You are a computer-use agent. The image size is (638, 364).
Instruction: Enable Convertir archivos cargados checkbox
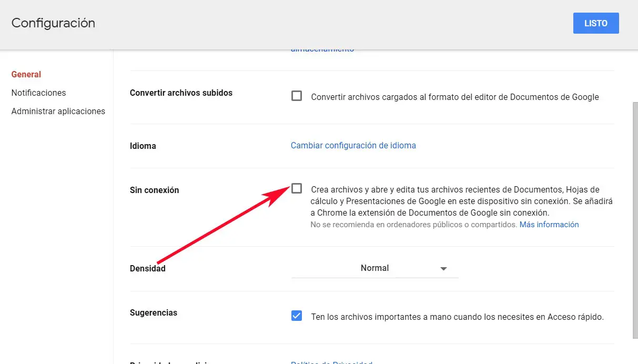pyautogui.click(x=297, y=96)
